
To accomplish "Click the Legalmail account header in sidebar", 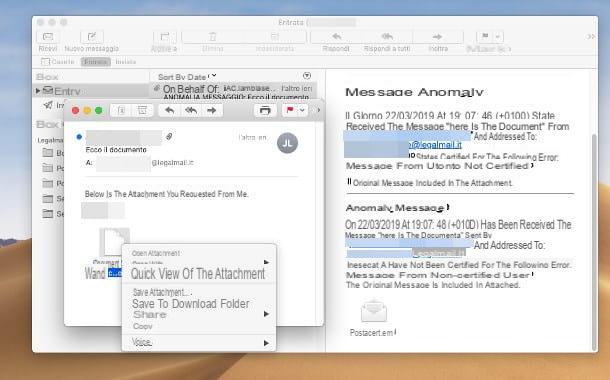I will click(50, 140).
